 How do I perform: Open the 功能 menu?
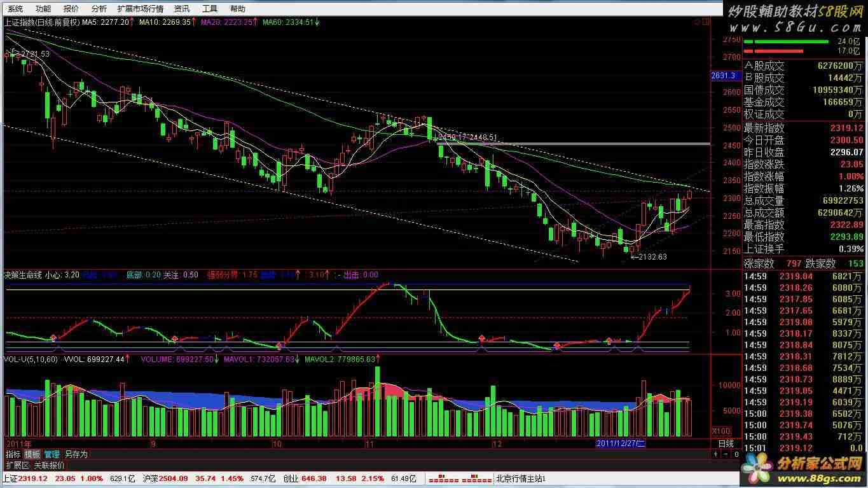point(43,8)
